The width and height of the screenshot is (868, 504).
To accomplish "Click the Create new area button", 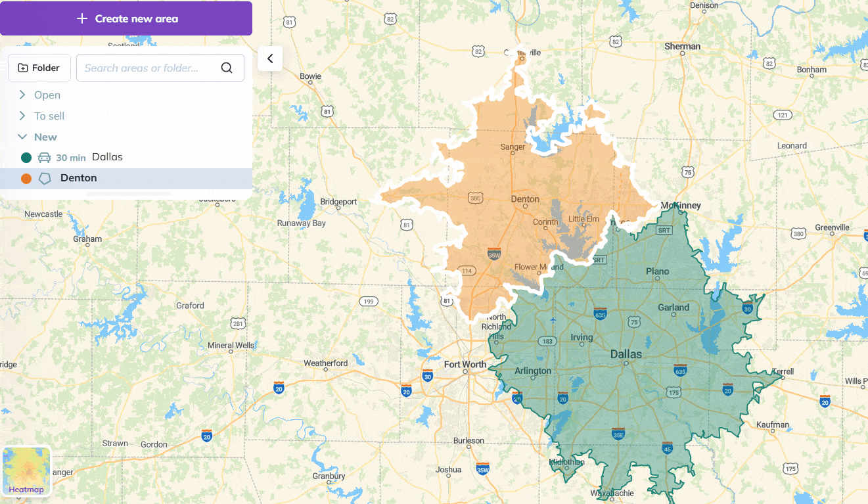I will coord(126,18).
